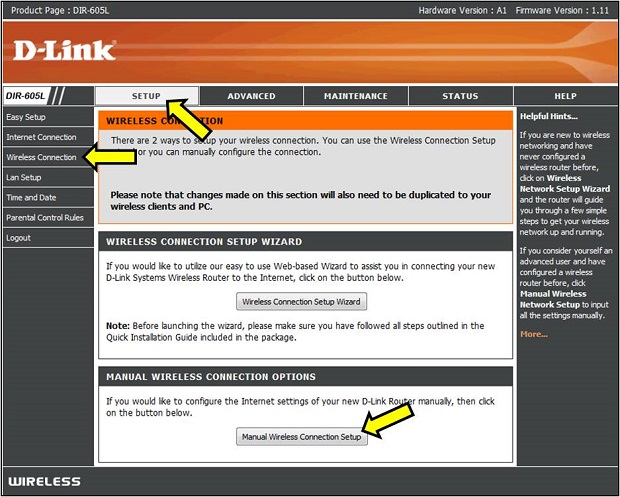The width and height of the screenshot is (620, 497).
Task: Open the More... hints link
Action: pos(534,334)
